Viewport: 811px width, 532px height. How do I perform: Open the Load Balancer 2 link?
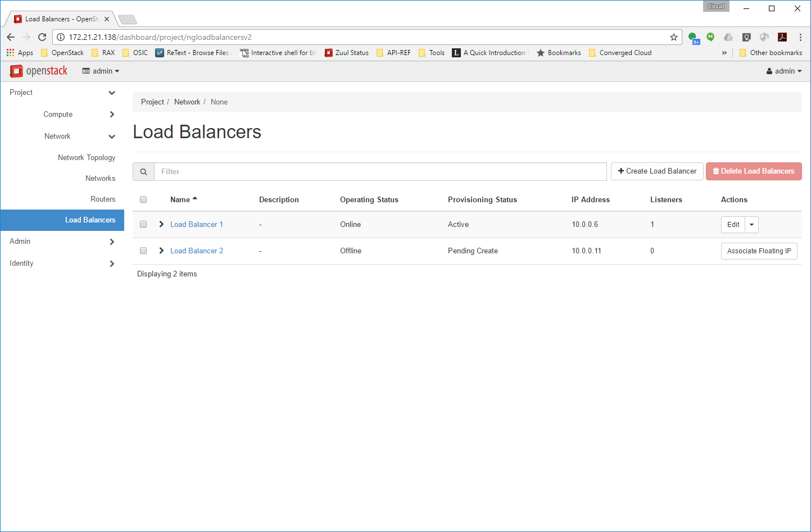click(x=197, y=251)
